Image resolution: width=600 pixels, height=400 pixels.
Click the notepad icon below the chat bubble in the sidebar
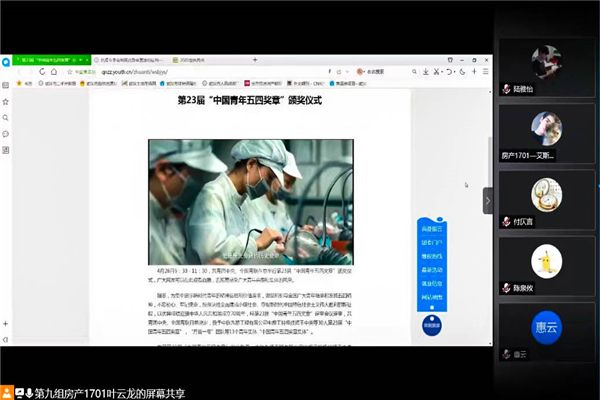[x=6, y=150]
